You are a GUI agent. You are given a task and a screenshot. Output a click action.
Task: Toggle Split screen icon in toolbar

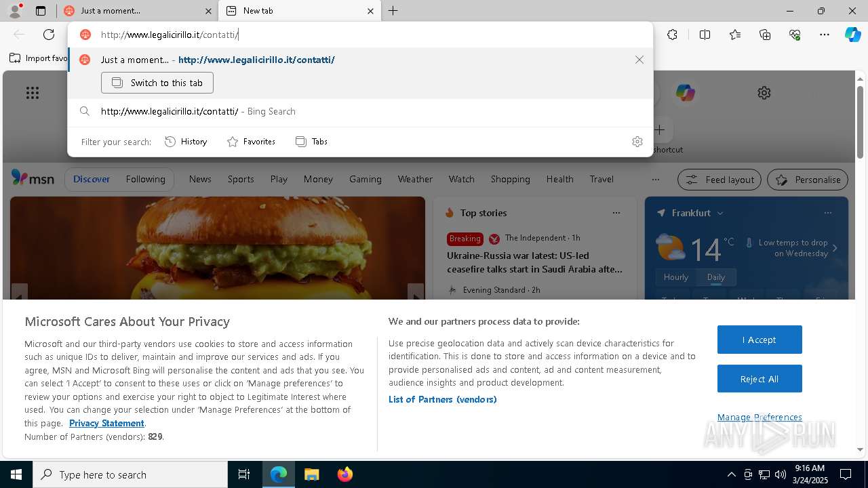point(705,35)
